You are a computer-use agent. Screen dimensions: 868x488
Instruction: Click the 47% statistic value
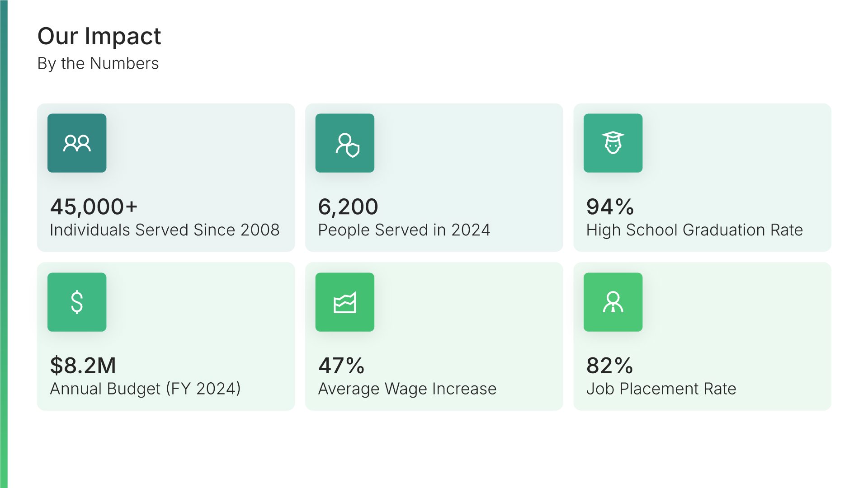(341, 366)
